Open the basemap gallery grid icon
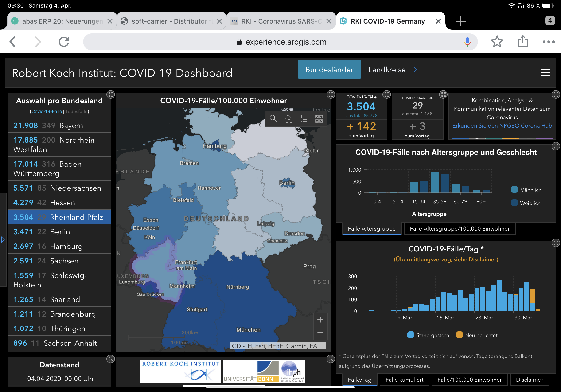 point(319,119)
